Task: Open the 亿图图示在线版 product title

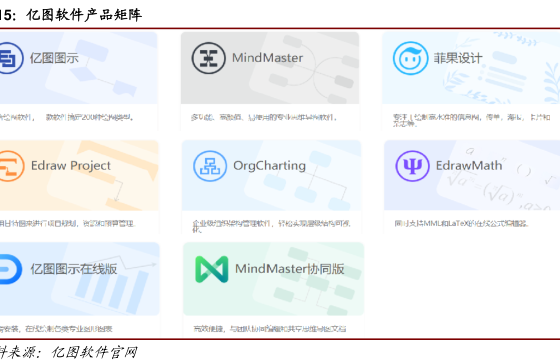Action: coord(74,269)
